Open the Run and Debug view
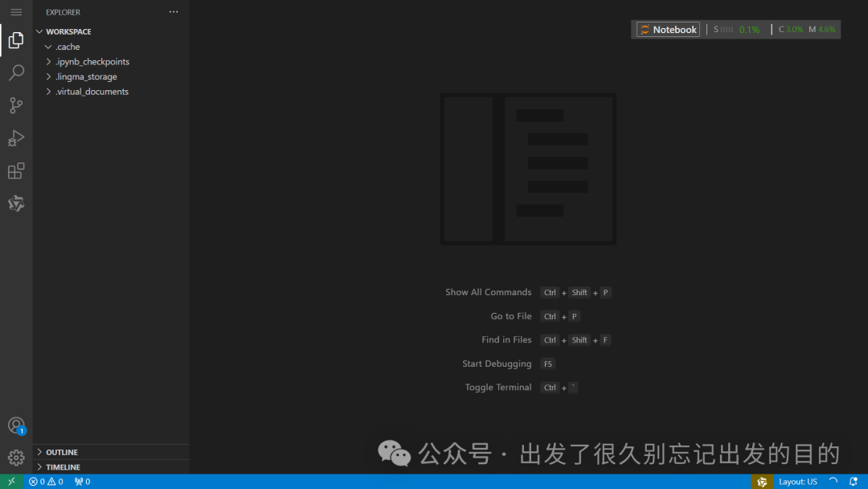Image resolution: width=868 pixels, height=489 pixels. pos(16,138)
